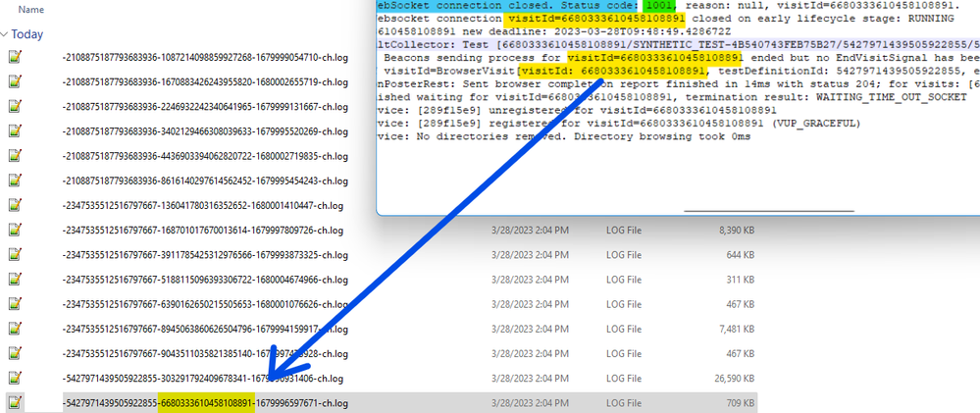The width and height of the screenshot is (980, 413).
Task: Select file name ending 1679993873325-ch.log
Action: [202, 255]
